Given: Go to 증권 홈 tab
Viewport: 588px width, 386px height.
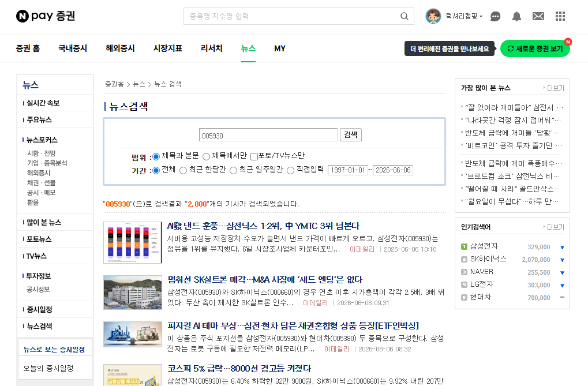Looking at the screenshot, I should 28,48.
